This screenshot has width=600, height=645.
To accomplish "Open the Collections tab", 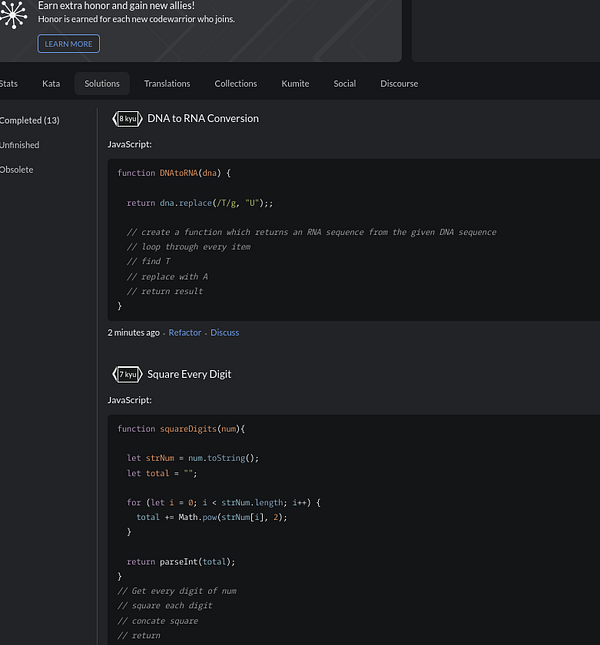I will click(236, 84).
